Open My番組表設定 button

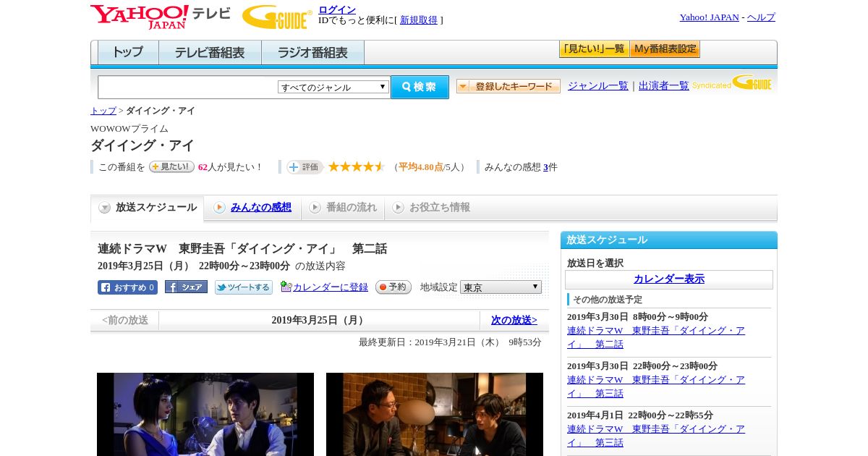click(x=665, y=49)
